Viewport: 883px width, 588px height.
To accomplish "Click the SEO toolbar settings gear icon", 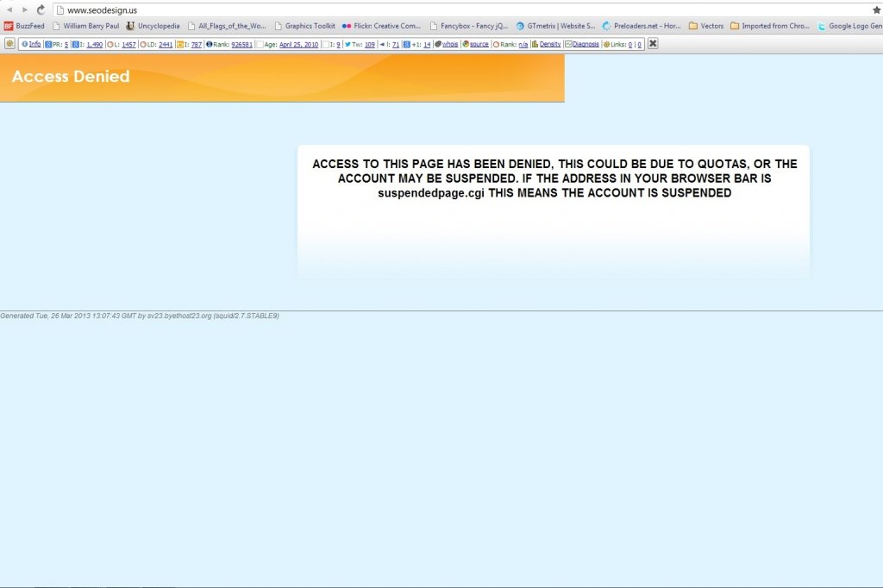I will click(9, 43).
